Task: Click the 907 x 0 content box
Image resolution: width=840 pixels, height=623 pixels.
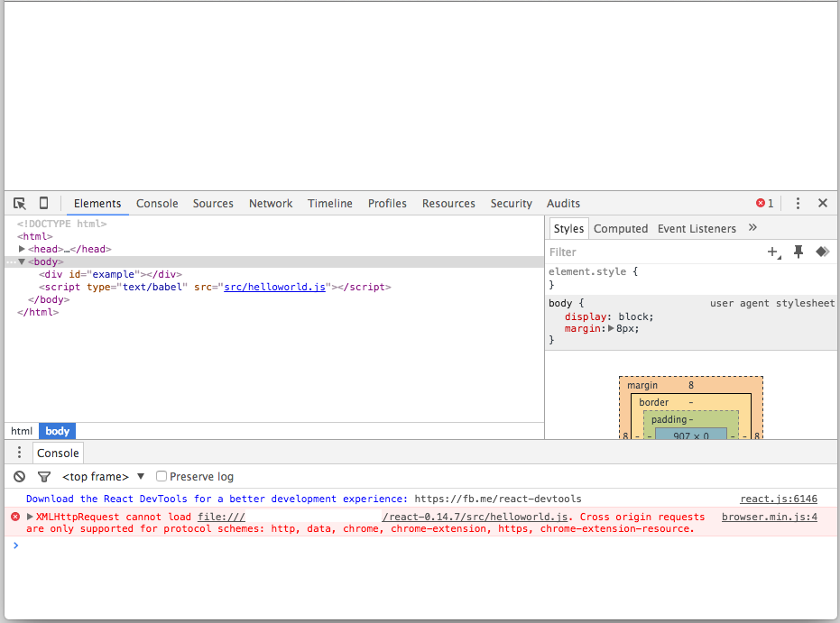Action: click(691, 435)
